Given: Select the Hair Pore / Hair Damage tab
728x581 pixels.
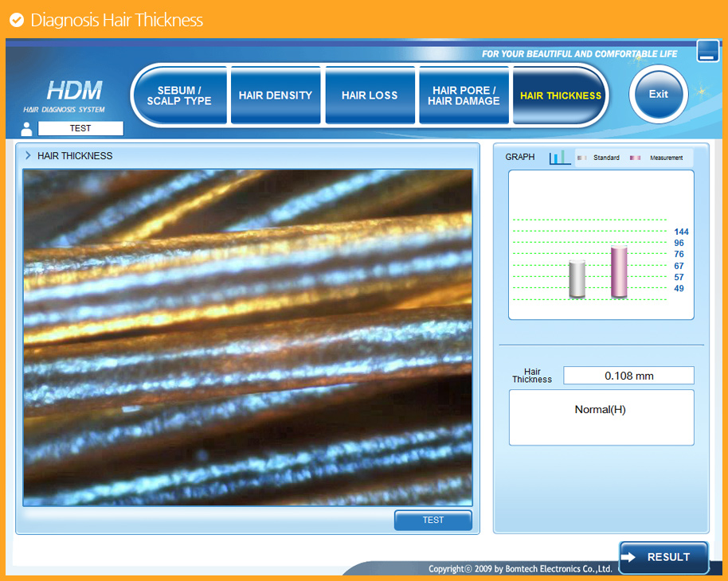Looking at the screenshot, I should pyautogui.click(x=464, y=96).
